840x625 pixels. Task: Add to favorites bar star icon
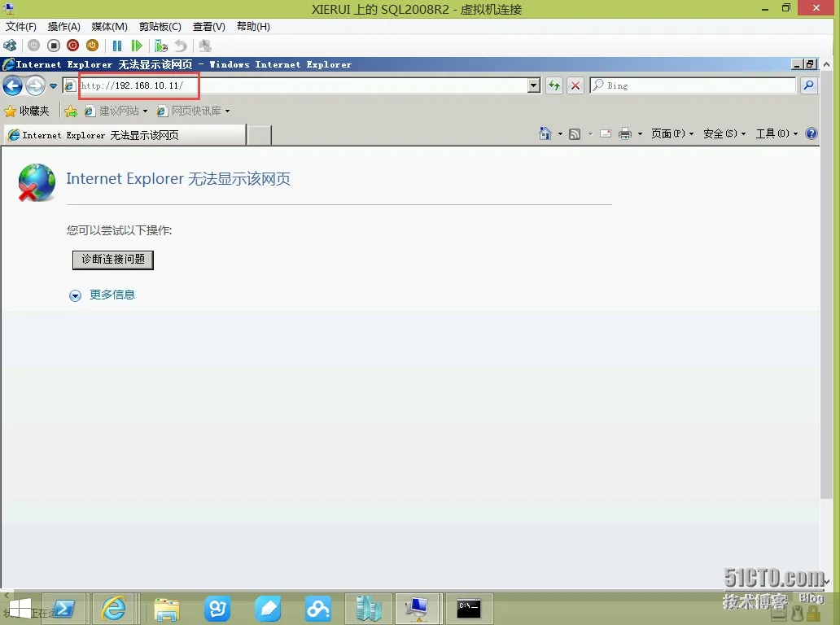coord(71,111)
